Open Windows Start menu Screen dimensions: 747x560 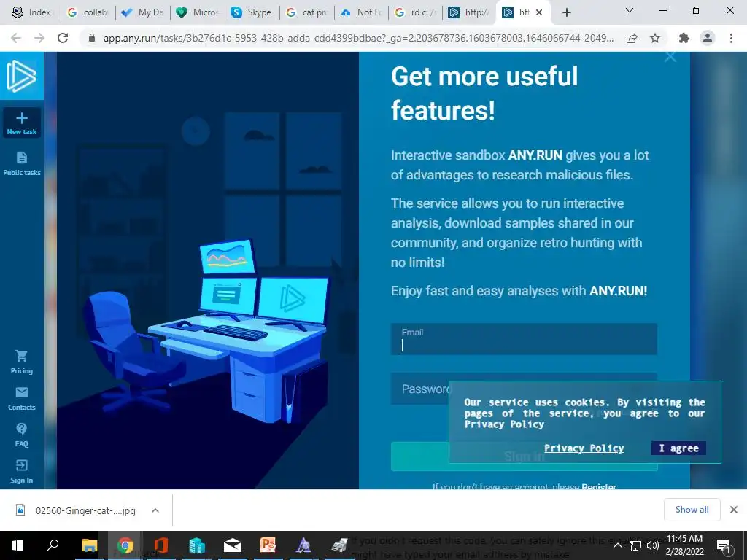pyautogui.click(x=18, y=545)
